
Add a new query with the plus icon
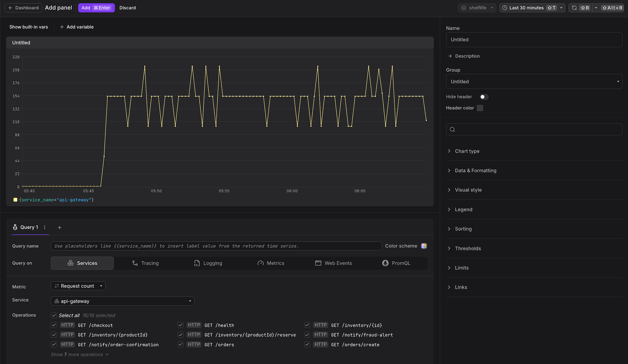(x=59, y=227)
